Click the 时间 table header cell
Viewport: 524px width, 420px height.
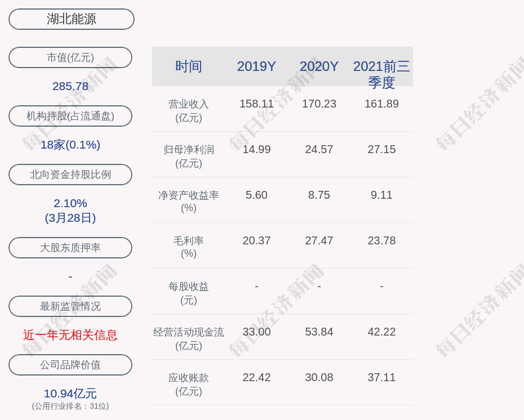click(x=189, y=66)
